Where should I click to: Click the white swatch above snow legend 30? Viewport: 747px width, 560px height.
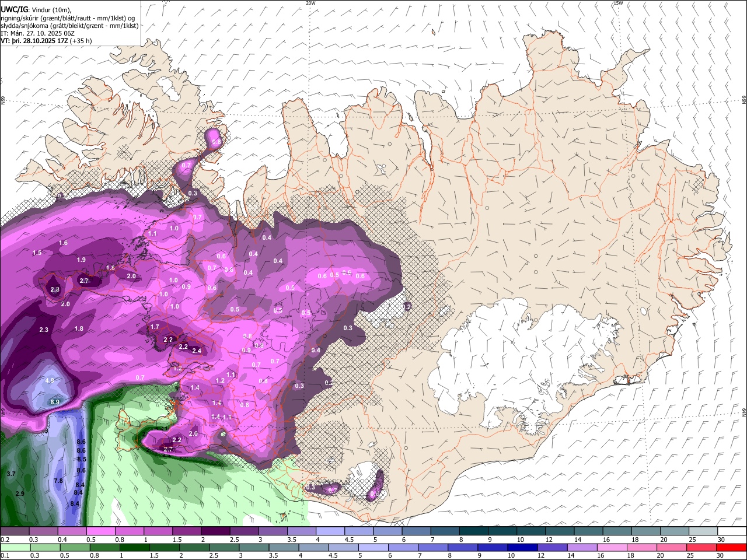click(732, 531)
